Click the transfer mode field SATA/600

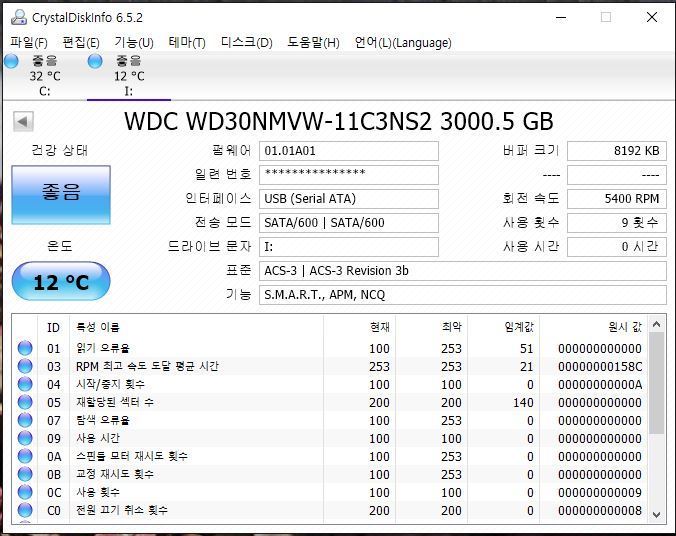[x=348, y=223]
